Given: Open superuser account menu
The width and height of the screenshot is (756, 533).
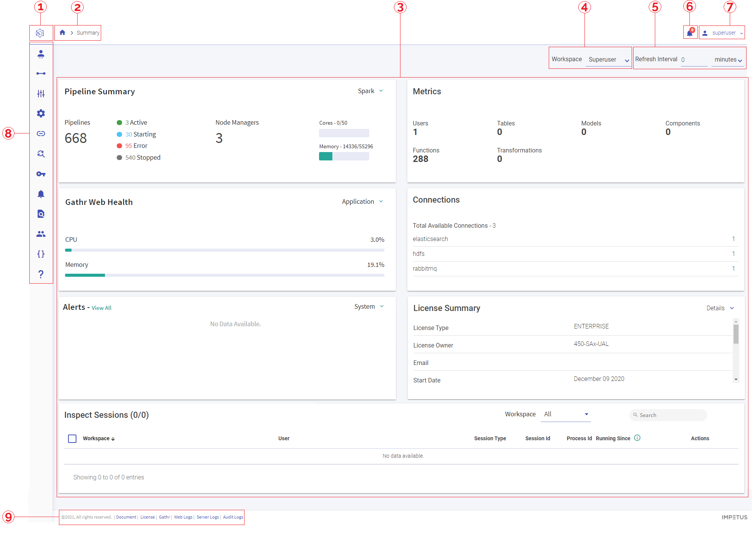Looking at the screenshot, I should tap(722, 33).
